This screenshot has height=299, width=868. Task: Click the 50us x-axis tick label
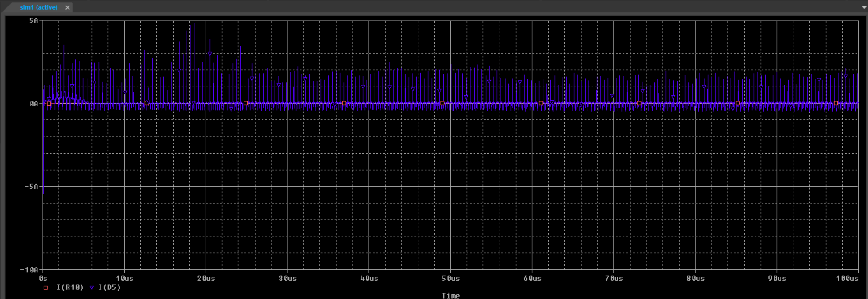(x=450, y=278)
